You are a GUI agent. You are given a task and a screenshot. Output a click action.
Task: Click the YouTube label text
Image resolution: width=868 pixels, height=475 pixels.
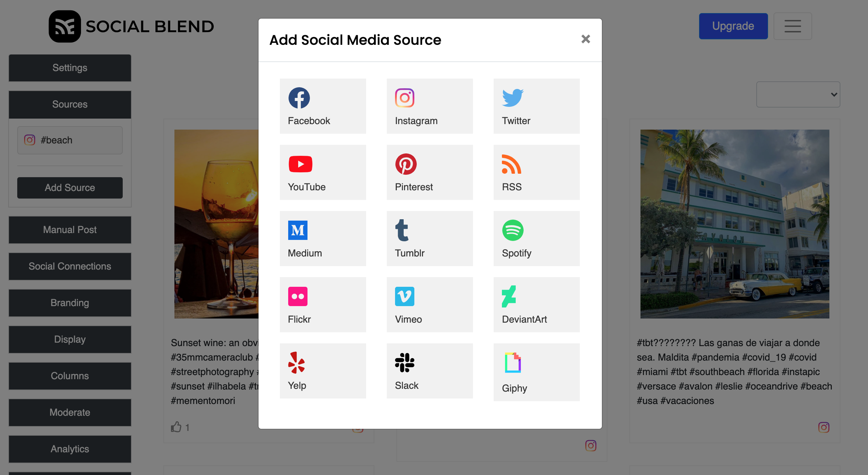pos(307,187)
